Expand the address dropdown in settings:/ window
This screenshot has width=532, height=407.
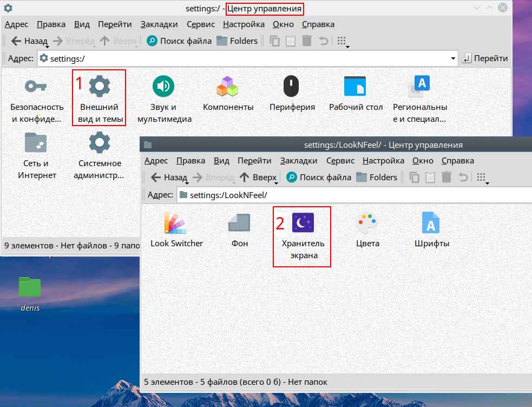pyautogui.click(x=453, y=58)
